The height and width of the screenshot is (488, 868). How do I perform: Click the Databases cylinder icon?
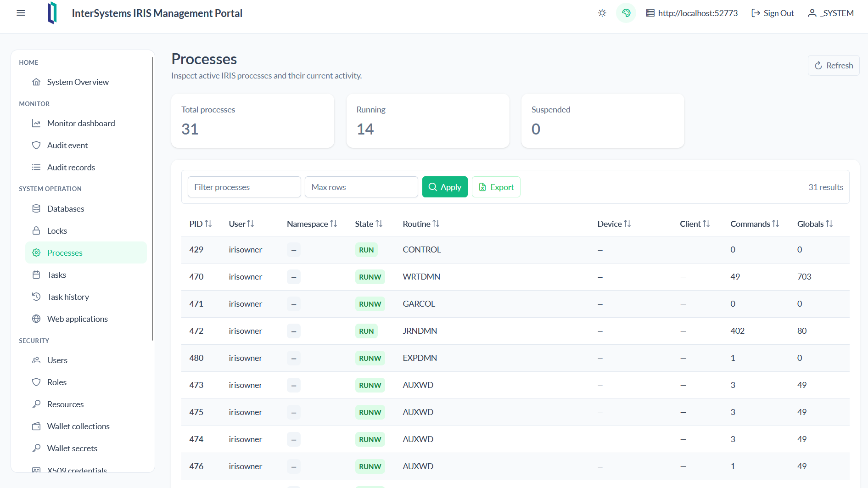coord(36,209)
